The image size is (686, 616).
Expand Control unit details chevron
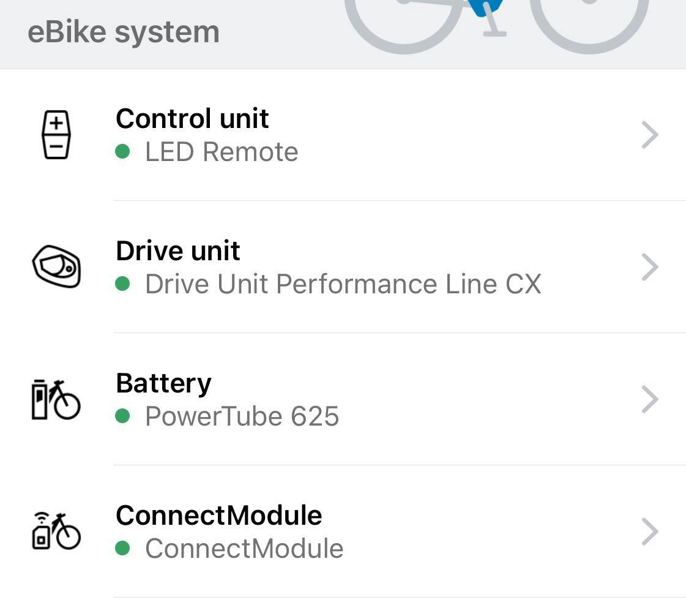click(650, 135)
